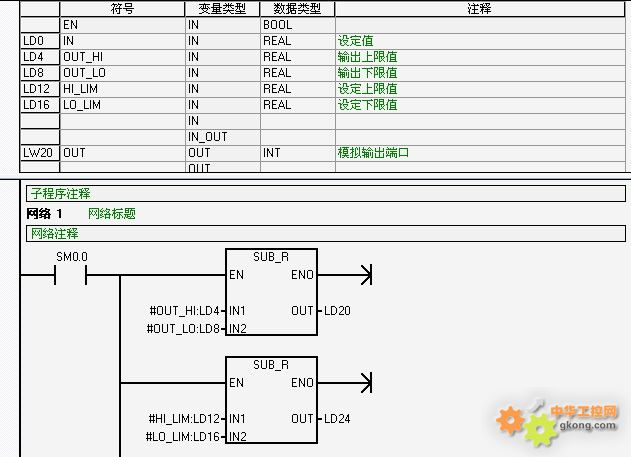Select the OUT_HI symbol cell
Viewport: 631px width, 457px height.
click(122, 57)
